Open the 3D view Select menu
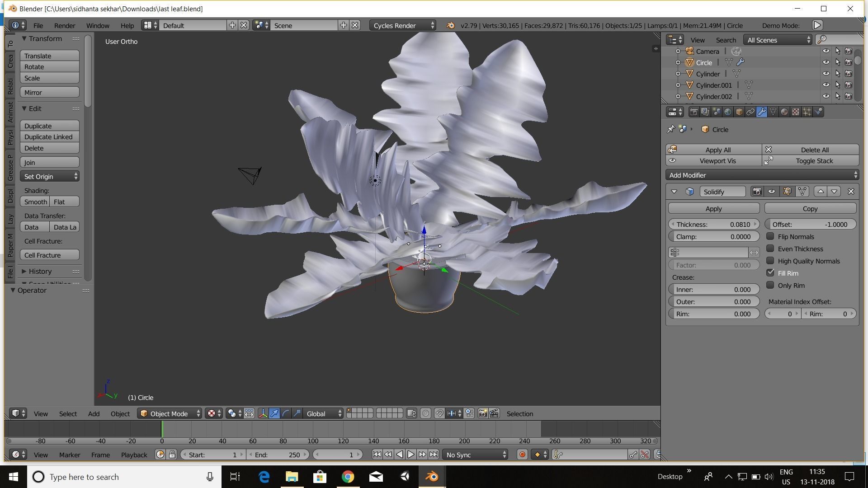This screenshot has width=868, height=488. click(68, 413)
